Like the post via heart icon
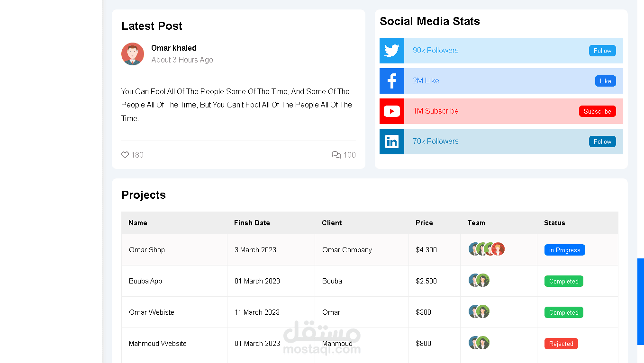This screenshot has width=644, height=363. 125,155
